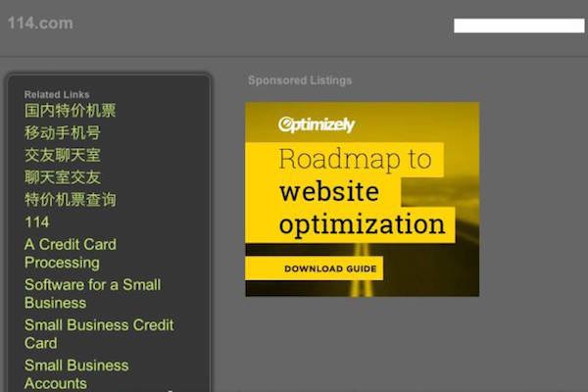588x392 pixels.
Task: Open the 交友聊天室 related link
Action: (x=63, y=155)
